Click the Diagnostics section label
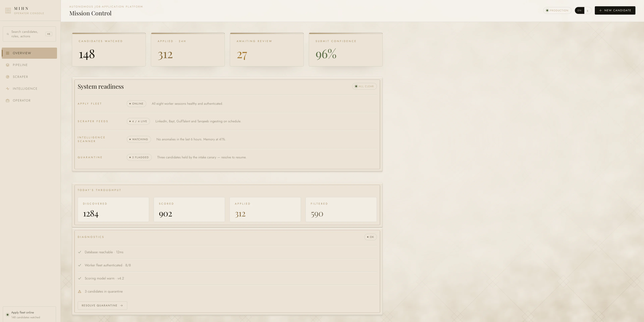Viewport: 644px width, 322px height. [x=91, y=237]
